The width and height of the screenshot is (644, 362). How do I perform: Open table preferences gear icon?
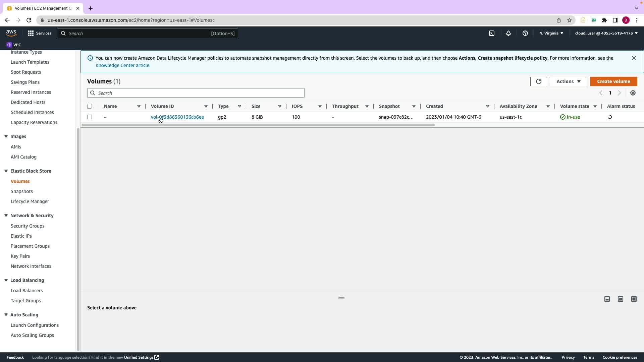point(633,93)
